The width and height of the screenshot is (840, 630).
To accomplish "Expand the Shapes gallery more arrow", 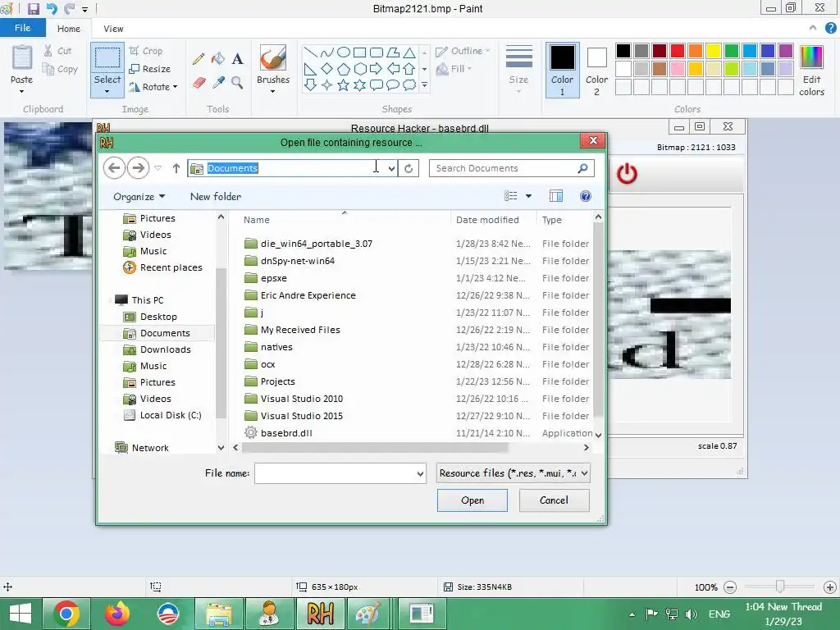I will (x=424, y=84).
